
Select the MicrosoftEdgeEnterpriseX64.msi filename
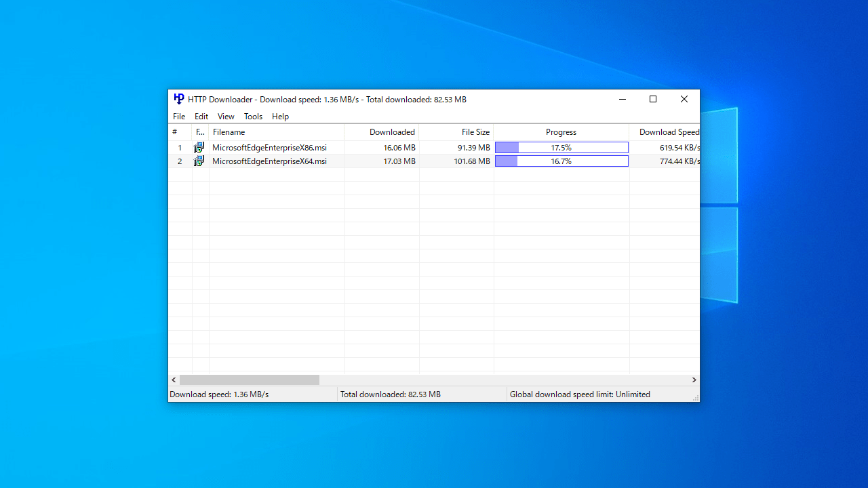(x=269, y=161)
